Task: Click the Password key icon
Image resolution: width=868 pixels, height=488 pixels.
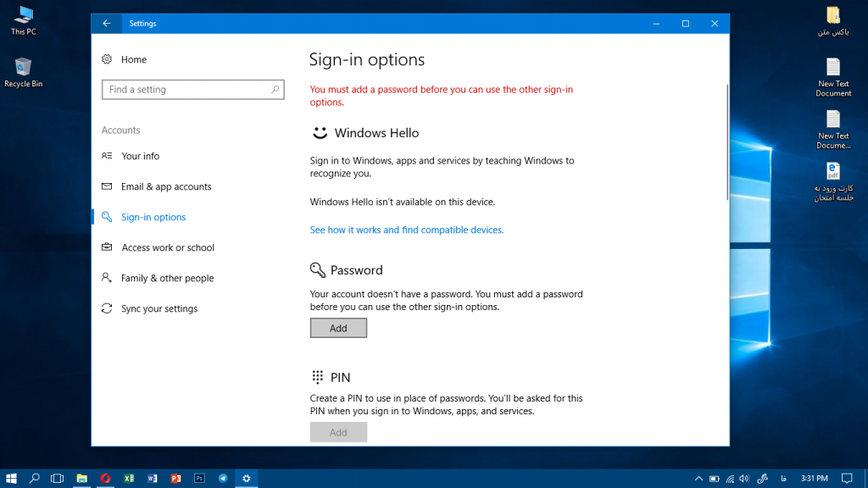Action: click(317, 270)
